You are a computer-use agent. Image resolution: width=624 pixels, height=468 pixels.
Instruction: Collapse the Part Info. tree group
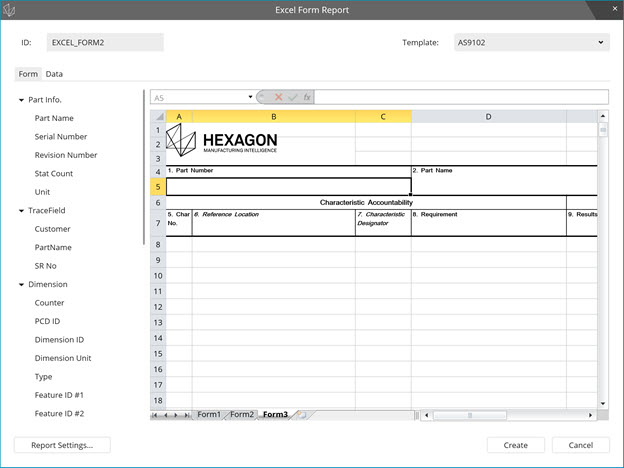coord(21,100)
